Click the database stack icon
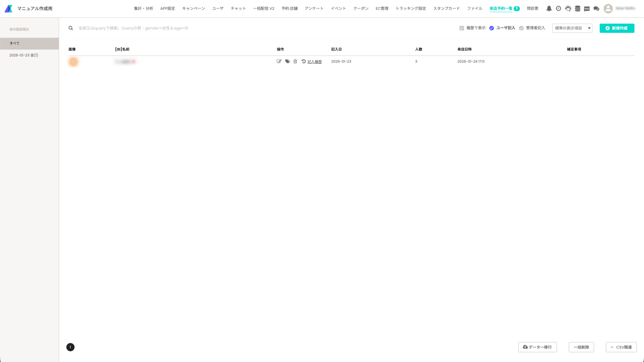 [x=577, y=9]
